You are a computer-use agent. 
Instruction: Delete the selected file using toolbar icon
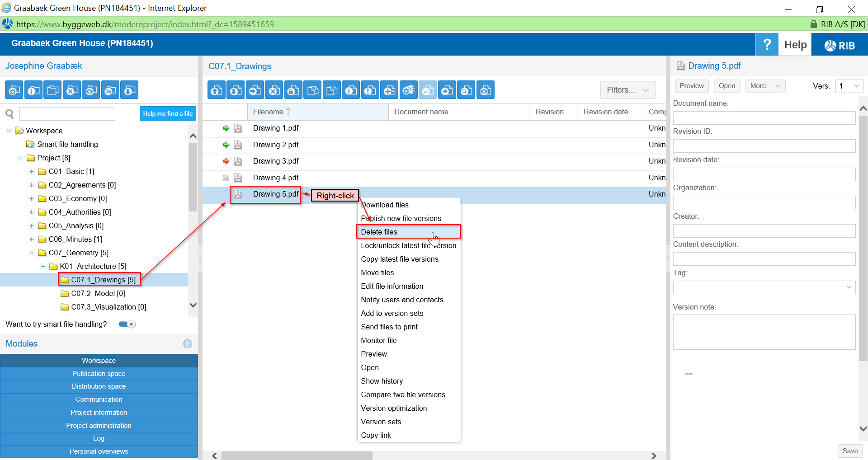(274, 90)
